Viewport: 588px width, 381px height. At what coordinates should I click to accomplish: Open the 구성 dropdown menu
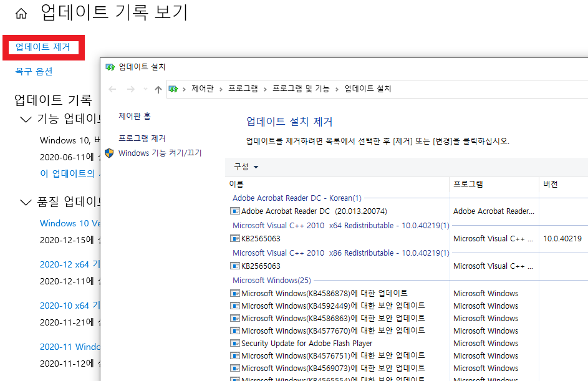click(246, 167)
